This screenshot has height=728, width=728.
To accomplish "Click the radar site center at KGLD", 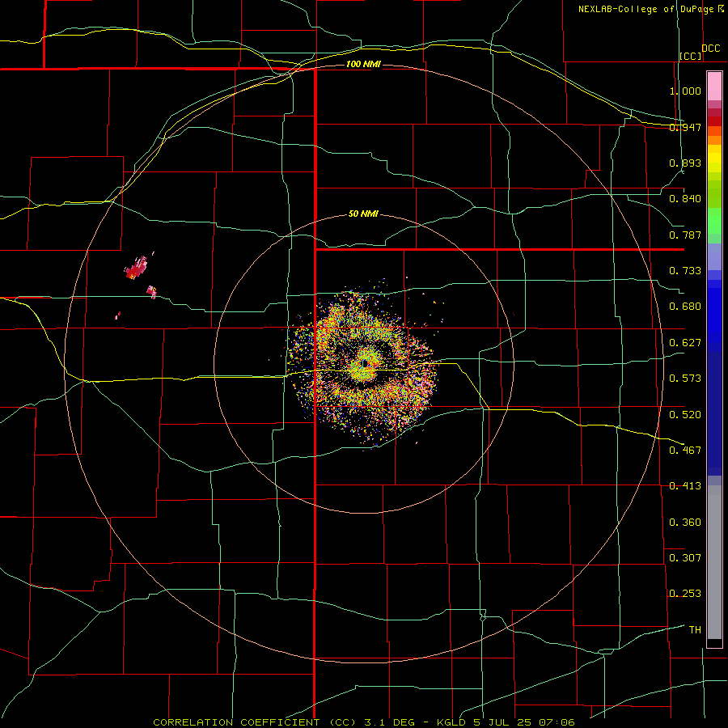I will click(365, 363).
